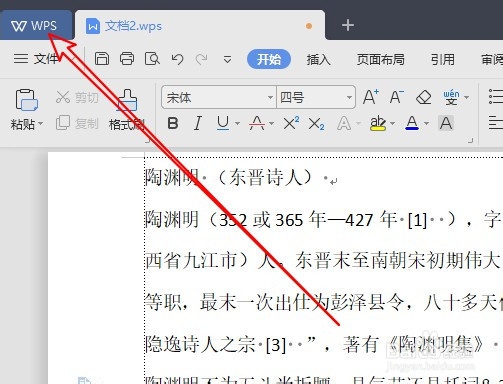Screen dimensions: 503x384
Task: Toggle underline formatting
Action: (x=223, y=123)
